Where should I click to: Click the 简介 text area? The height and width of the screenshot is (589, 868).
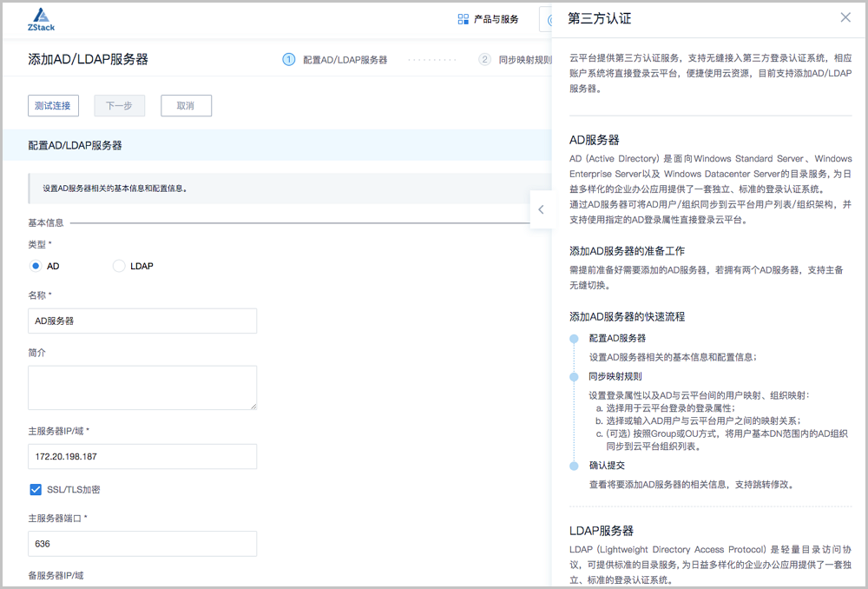[142, 387]
